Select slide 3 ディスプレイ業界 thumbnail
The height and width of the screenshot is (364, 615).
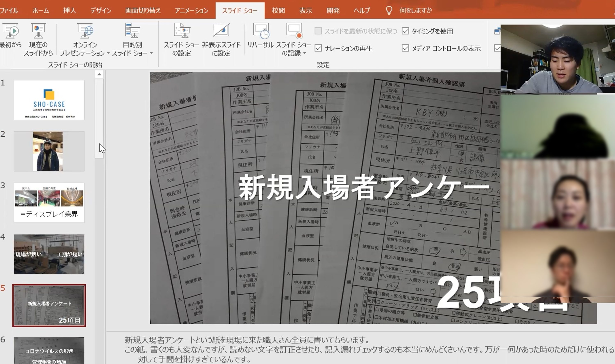pos(49,203)
